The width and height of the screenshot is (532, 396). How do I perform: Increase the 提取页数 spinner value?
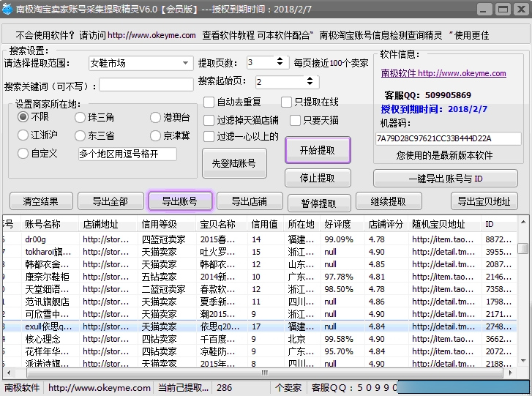coord(280,60)
